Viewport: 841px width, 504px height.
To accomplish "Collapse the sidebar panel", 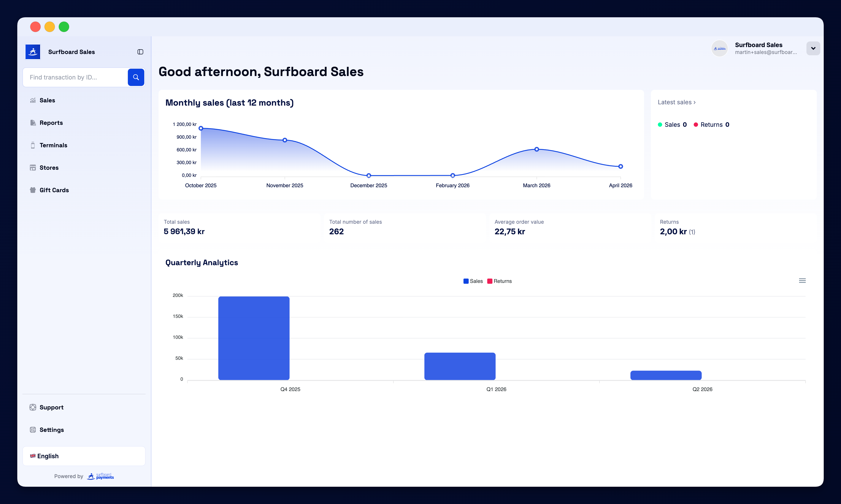I will pos(140,52).
